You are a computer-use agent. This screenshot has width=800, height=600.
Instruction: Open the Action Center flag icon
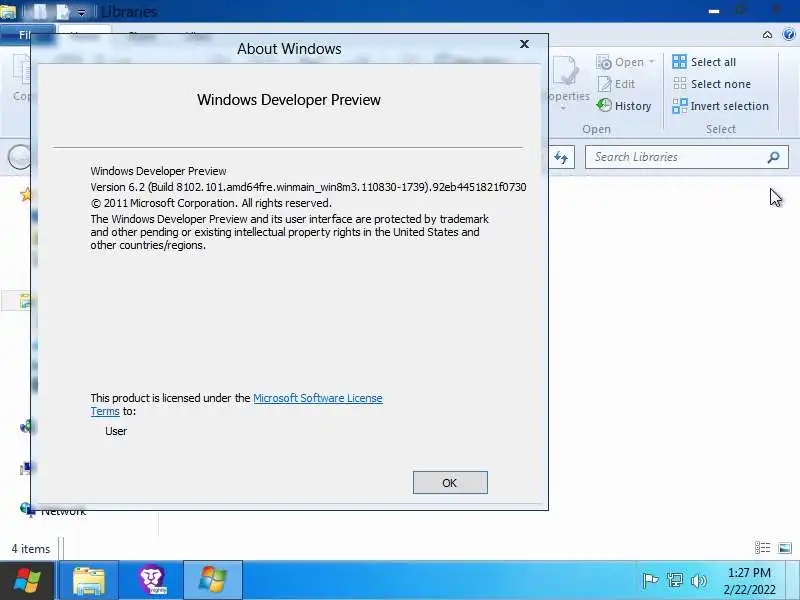pos(650,580)
